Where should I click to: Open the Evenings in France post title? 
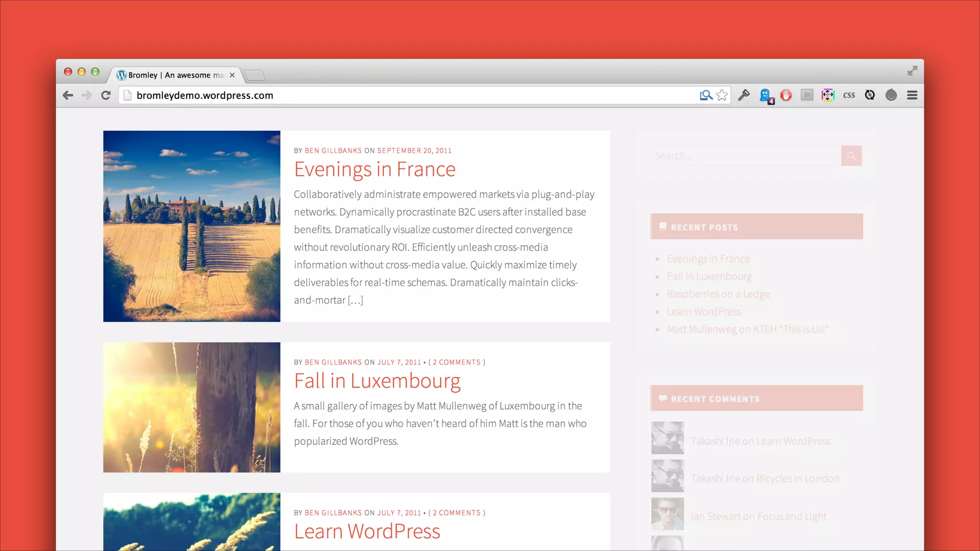click(375, 169)
